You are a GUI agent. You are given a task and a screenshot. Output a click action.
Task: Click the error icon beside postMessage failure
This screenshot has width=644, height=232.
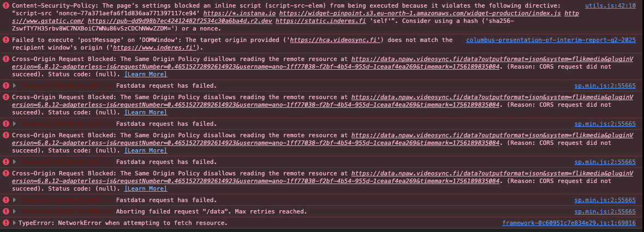pos(6,40)
